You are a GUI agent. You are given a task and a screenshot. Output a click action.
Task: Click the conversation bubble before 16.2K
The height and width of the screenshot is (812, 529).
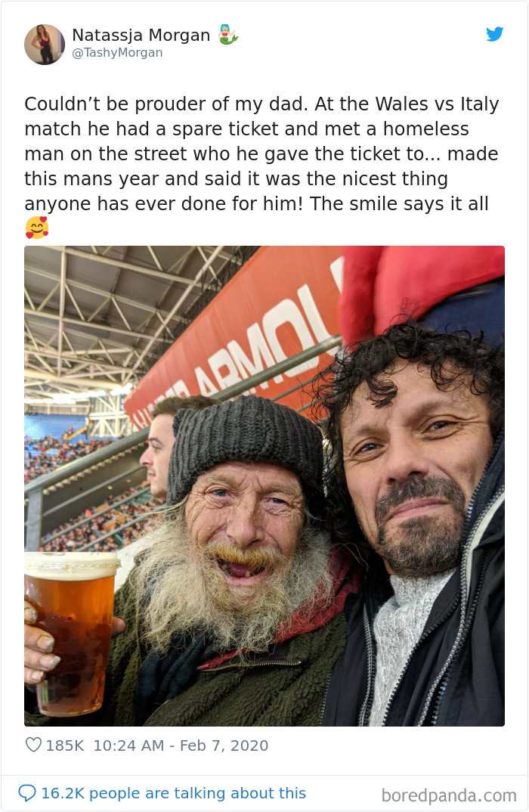29,793
